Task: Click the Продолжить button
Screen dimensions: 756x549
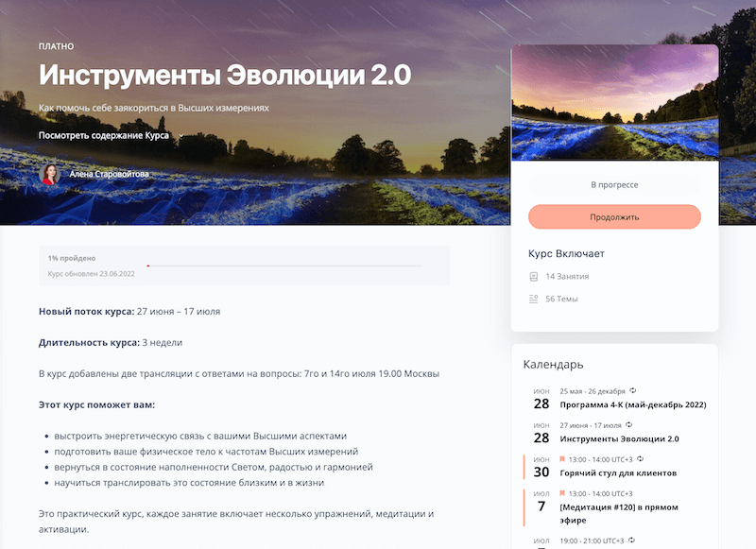Action: (614, 217)
